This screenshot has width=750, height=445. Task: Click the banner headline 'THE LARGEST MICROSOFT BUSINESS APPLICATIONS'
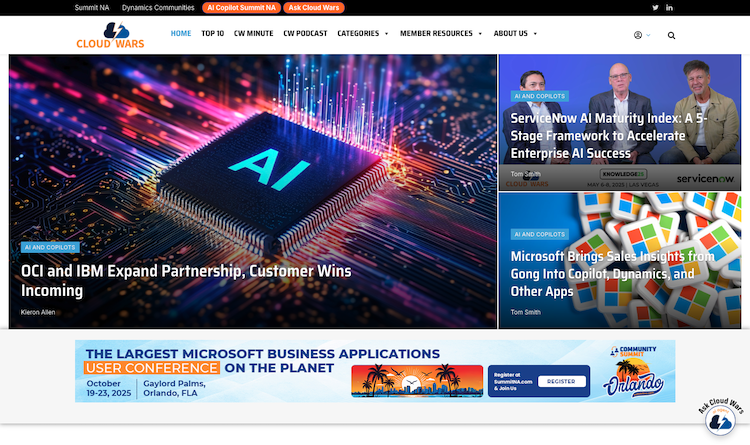click(x=263, y=354)
